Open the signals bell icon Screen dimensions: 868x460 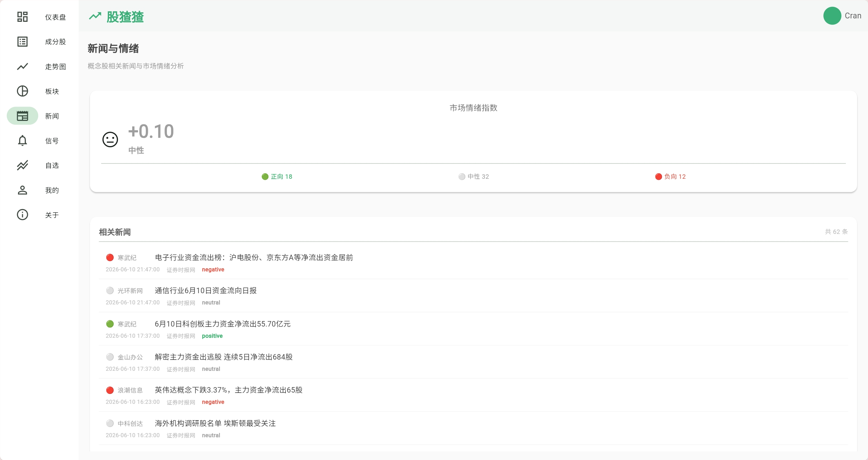[x=22, y=141]
